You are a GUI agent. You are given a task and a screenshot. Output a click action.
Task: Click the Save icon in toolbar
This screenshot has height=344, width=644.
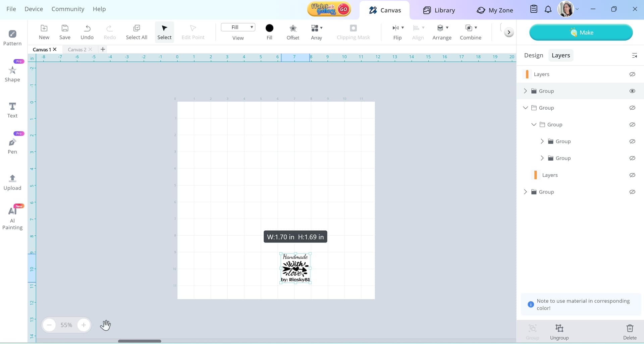(65, 28)
